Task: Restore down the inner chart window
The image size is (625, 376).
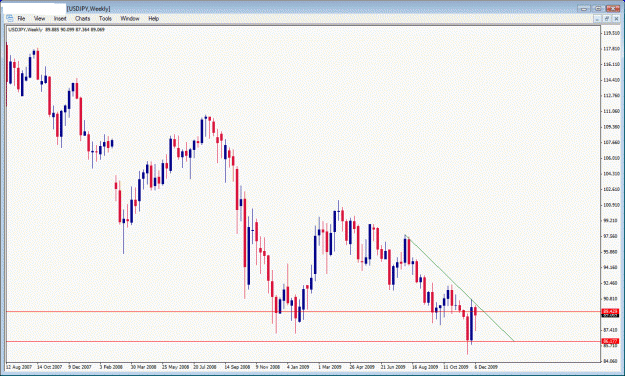Action: point(606,19)
